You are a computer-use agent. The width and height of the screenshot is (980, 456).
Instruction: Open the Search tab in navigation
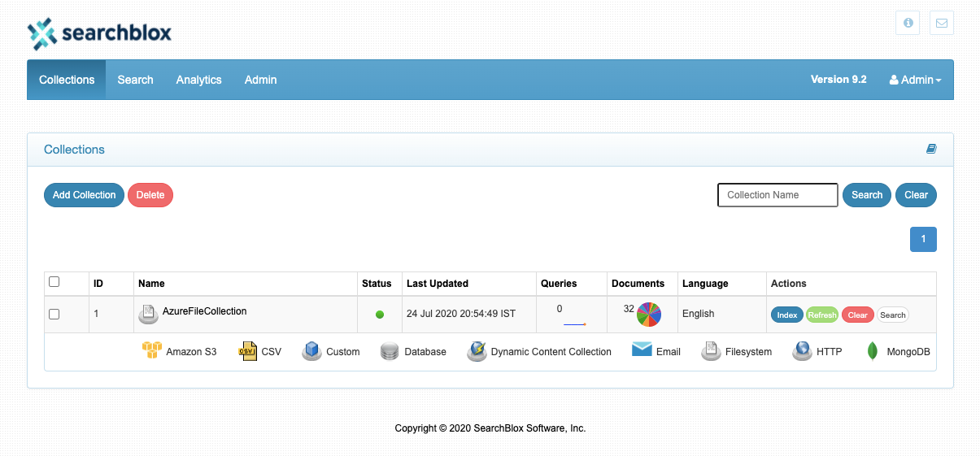pos(135,80)
